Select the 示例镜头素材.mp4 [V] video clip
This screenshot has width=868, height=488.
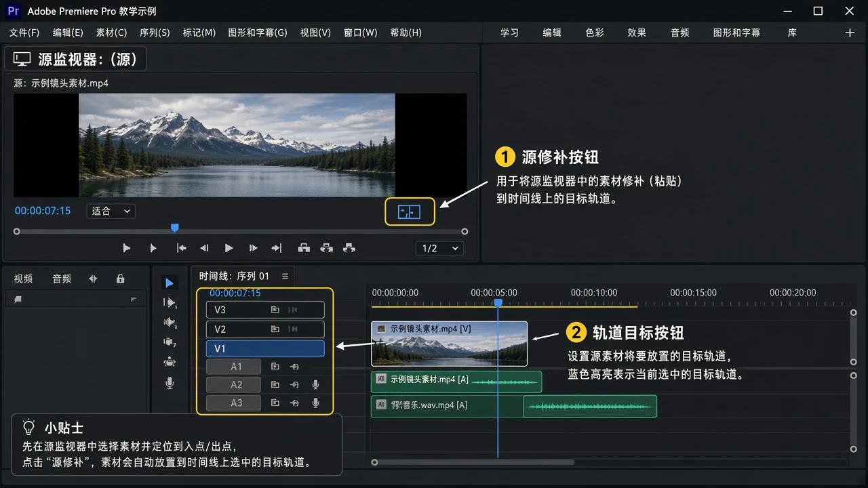pyautogui.click(x=449, y=344)
